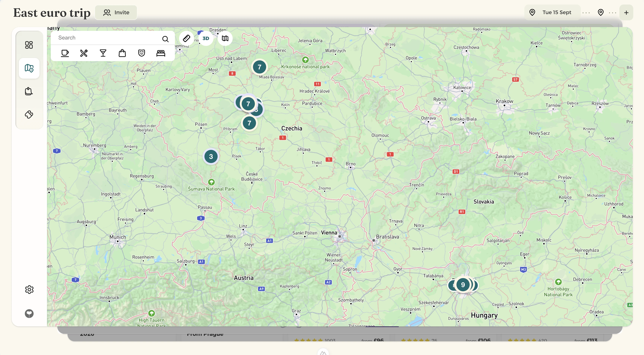Select the map view sidebar icon

29,68
